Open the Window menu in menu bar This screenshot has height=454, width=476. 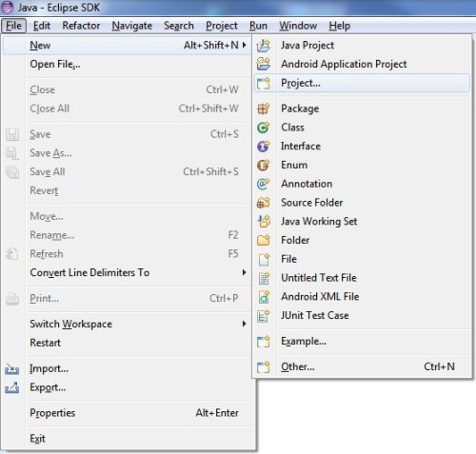[x=298, y=26]
